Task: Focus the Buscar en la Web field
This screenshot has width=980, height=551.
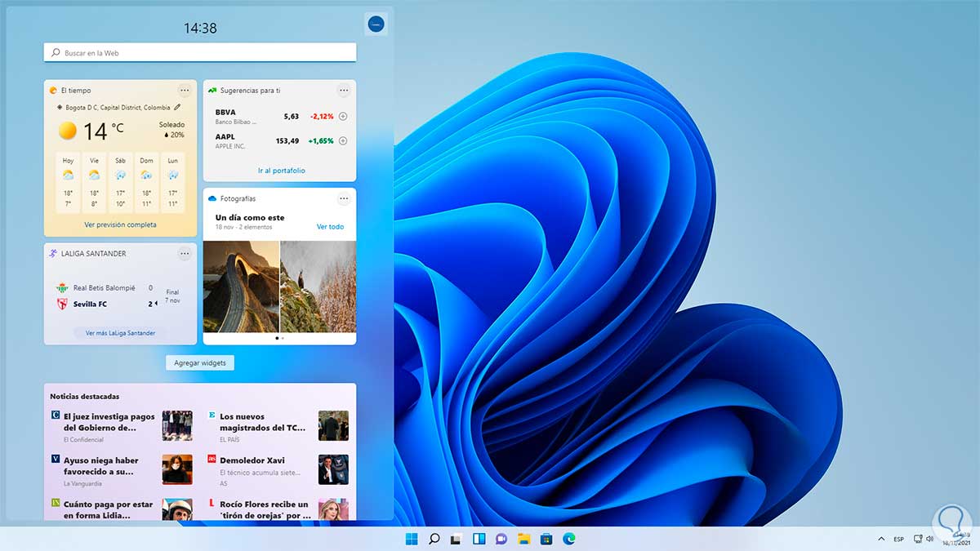Action: coord(200,52)
